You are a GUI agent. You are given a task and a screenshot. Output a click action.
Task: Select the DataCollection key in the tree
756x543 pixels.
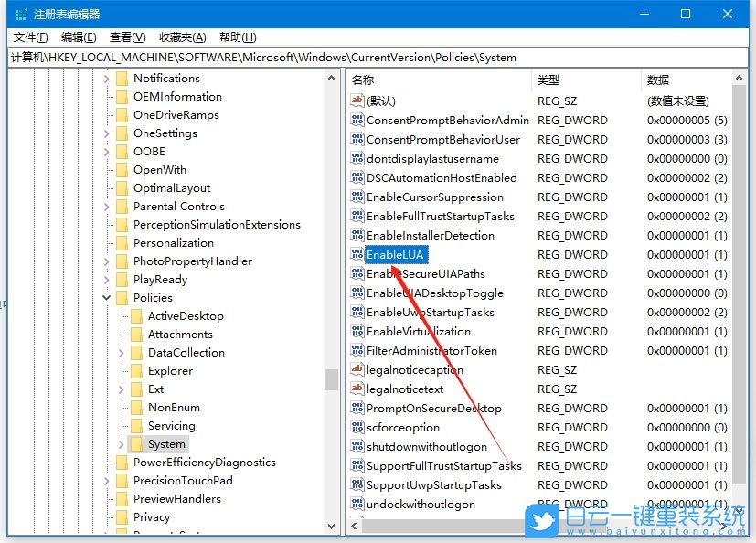tap(186, 352)
